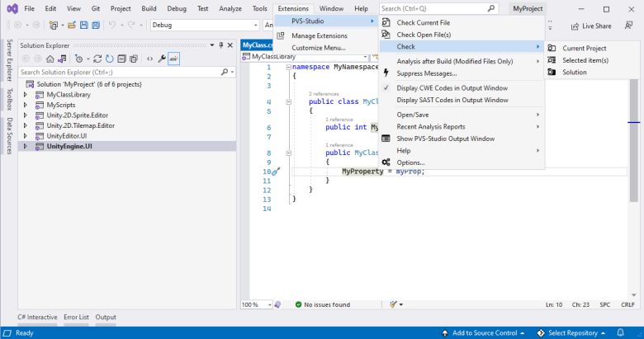Click Add to Source Control
The image size is (644, 339).
click(x=484, y=333)
